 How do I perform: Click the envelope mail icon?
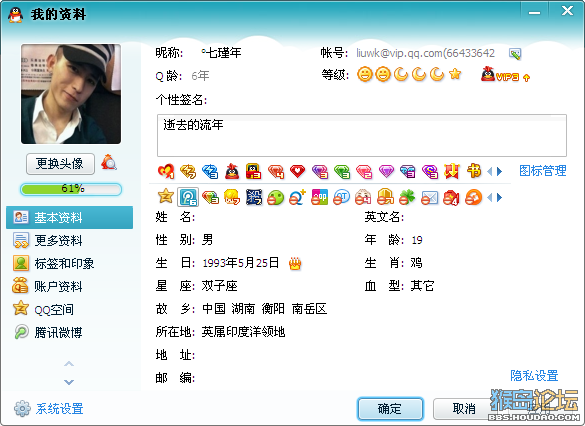coord(429,197)
